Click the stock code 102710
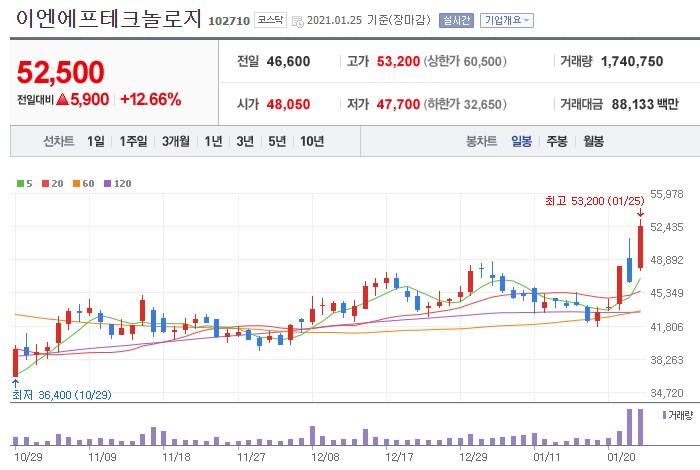Image resolution: width=700 pixels, height=470 pixels. [x=229, y=21]
